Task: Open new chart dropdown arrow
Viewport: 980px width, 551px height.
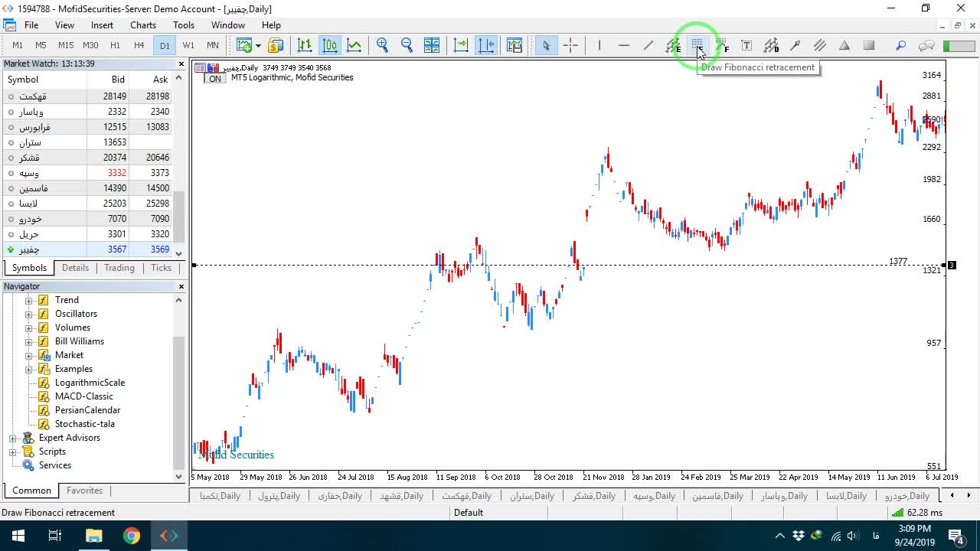Action: [x=258, y=45]
